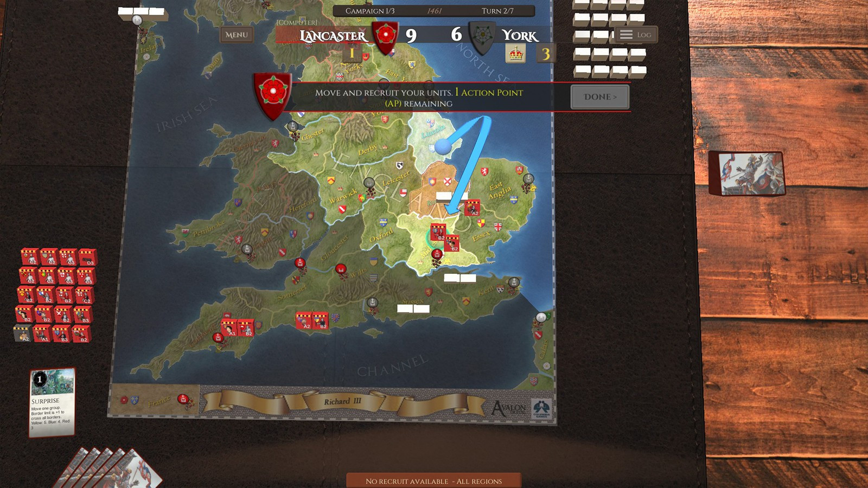Image resolution: width=868 pixels, height=488 pixels.
Task: Click Lancaster's card value 1
Action: [x=352, y=53]
